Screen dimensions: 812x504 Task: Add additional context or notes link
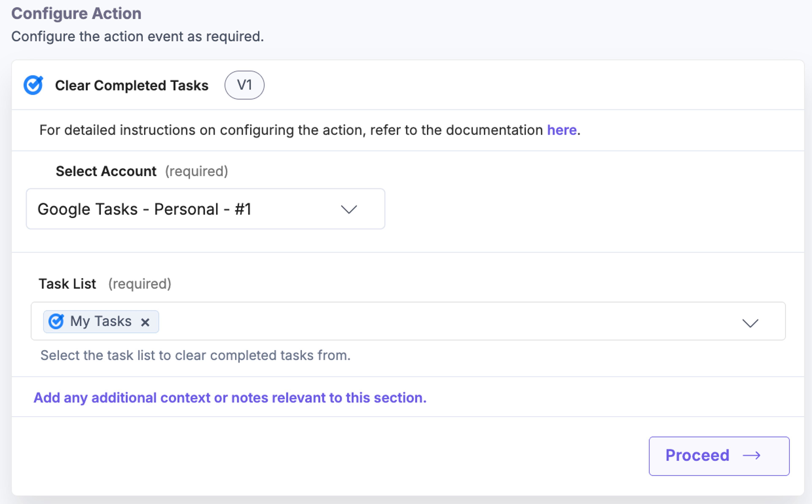click(230, 398)
